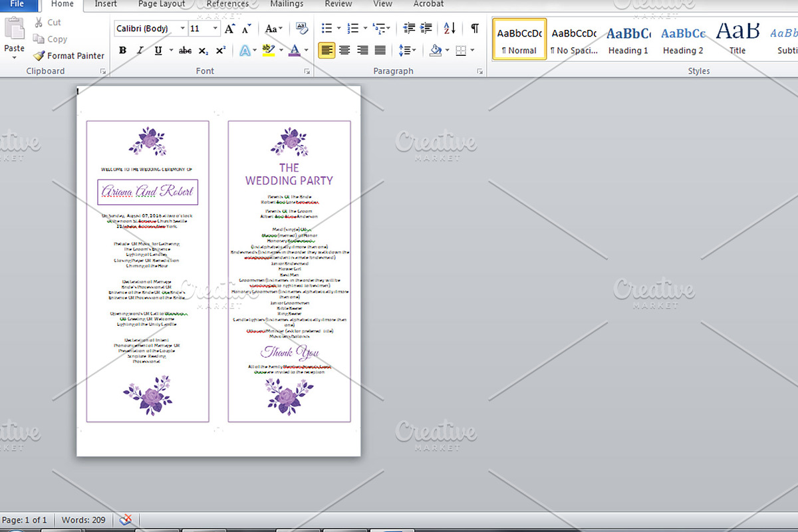The width and height of the screenshot is (798, 532).
Task: Insert a numbered list
Action: (352, 29)
